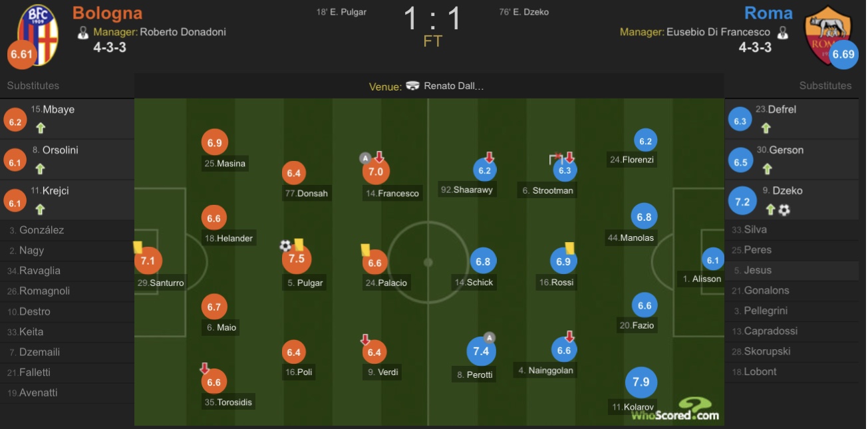Click the goal icon beside substitute Dzeko
The image size is (868, 429).
[x=784, y=210]
